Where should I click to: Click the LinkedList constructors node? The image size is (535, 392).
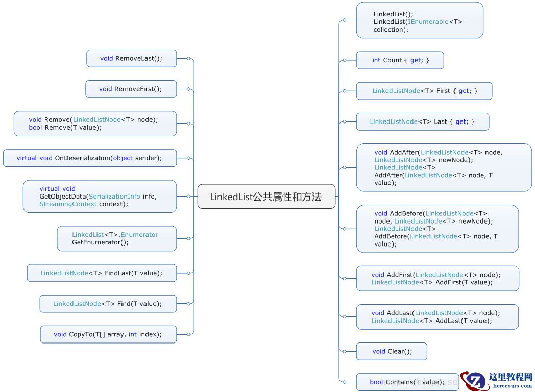click(x=419, y=20)
